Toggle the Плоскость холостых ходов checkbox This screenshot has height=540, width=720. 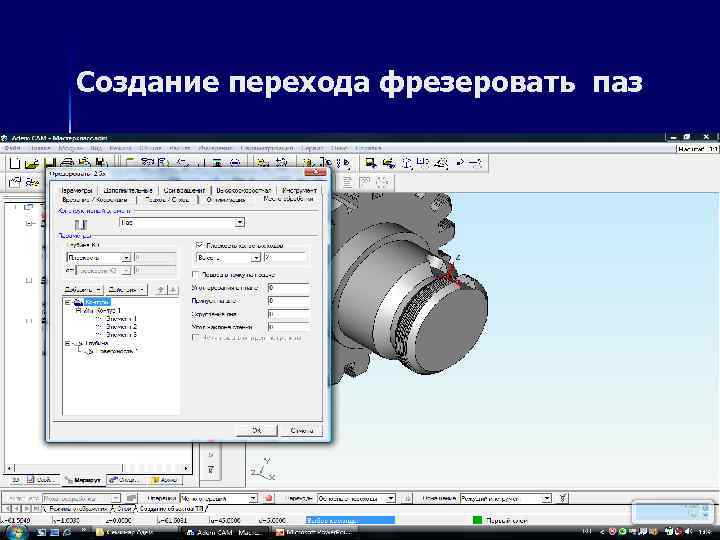point(199,245)
